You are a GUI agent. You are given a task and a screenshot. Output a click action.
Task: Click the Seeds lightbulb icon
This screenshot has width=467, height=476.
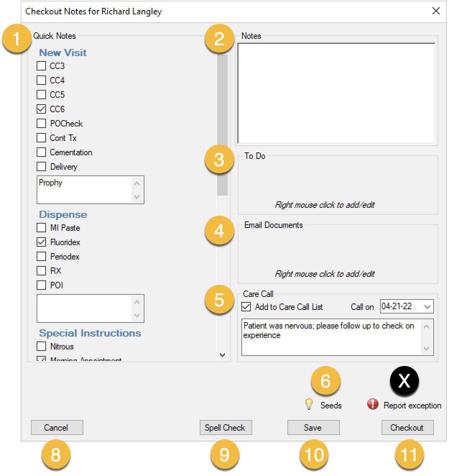[309, 404]
